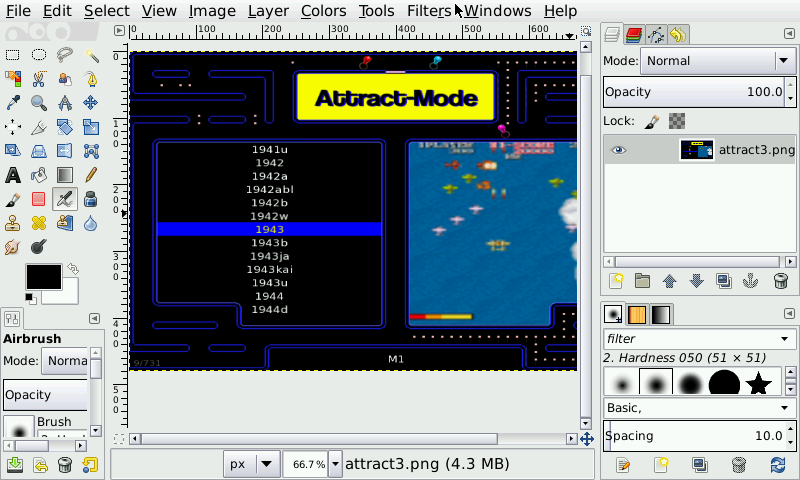Toggle Quick Mask at canvas corner
Viewport: 800px width, 480px height.
119,439
